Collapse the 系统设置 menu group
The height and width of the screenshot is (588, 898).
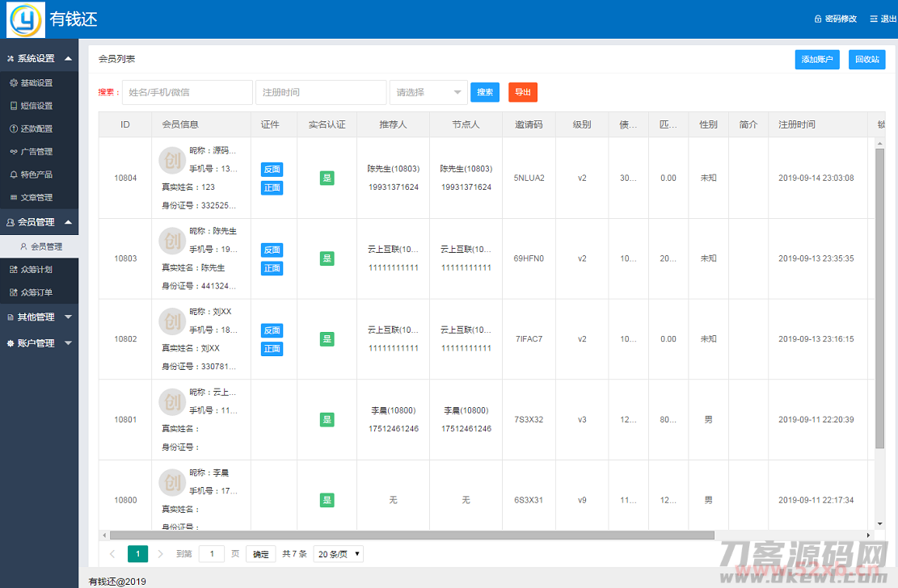(x=39, y=58)
